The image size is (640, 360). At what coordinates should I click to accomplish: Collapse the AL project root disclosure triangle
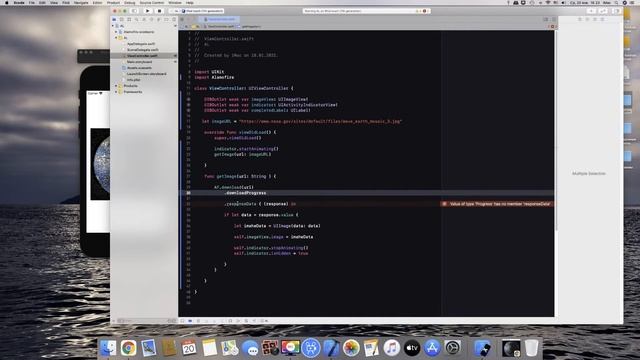(x=113, y=26)
